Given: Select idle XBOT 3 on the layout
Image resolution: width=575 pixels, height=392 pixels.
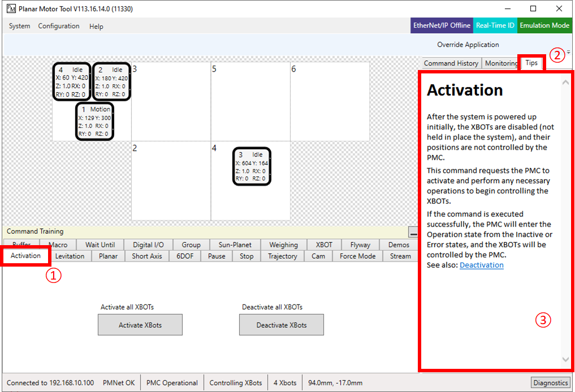Looking at the screenshot, I should pyautogui.click(x=252, y=166).
